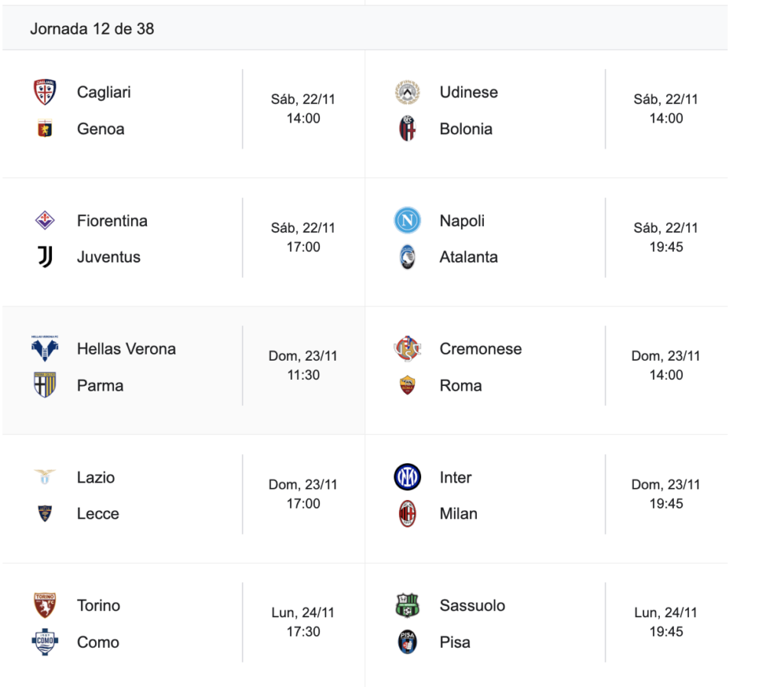Click the Sassuolo team crest
The image size is (784, 687).
pyautogui.click(x=407, y=605)
